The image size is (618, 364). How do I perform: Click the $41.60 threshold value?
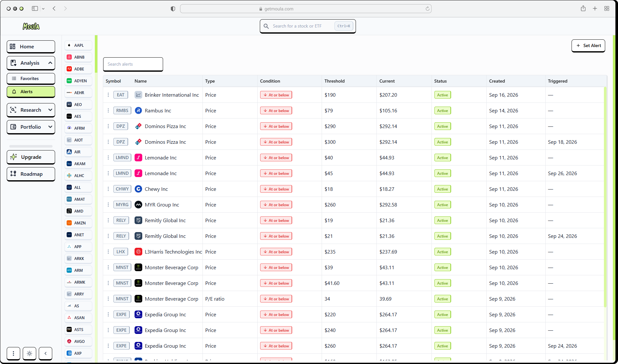332,283
